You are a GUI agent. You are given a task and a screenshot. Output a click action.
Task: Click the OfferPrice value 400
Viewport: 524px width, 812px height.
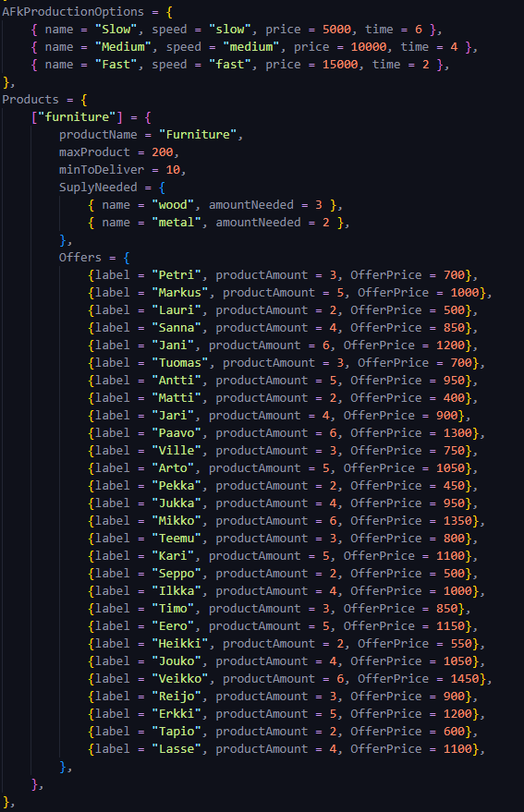(454, 398)
